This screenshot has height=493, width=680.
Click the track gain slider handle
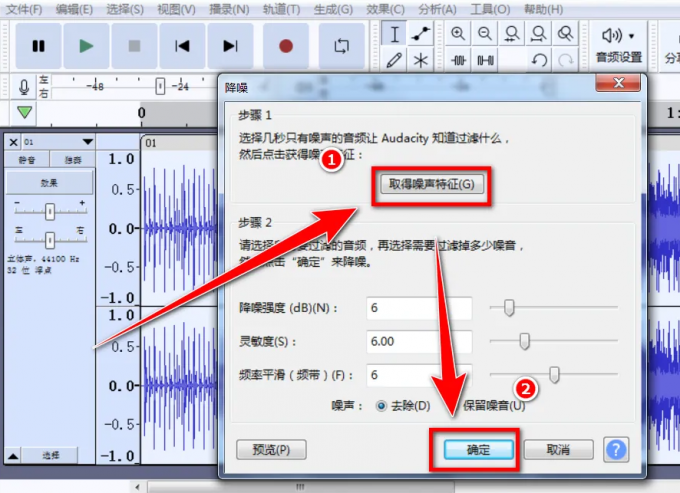pos(50,212)
